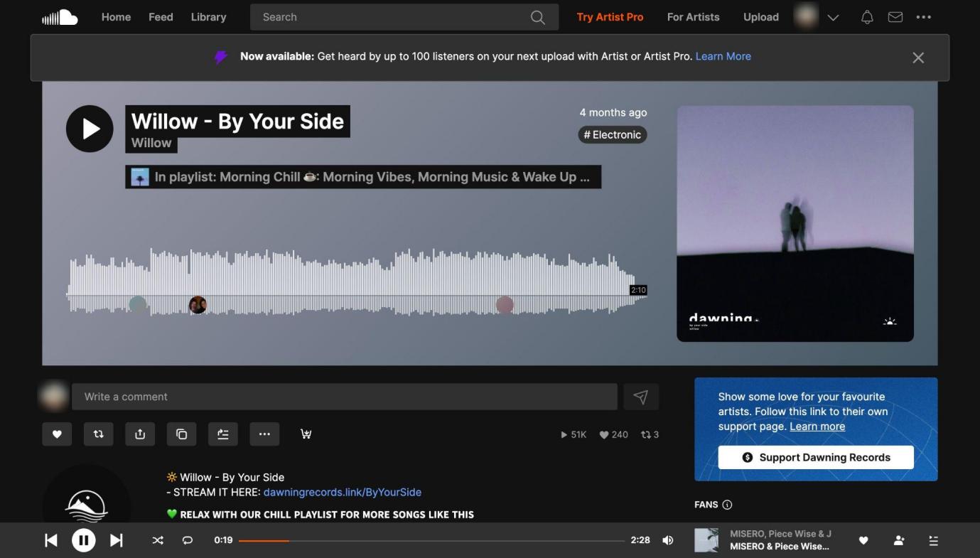The image size is (980, 558).
Task: Repost the track
Action: click(x=99, y=434)
